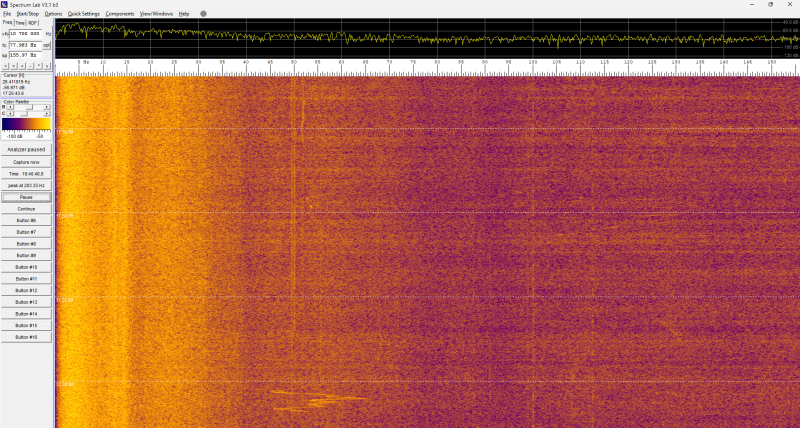The height and width of the screenshot is (428, 800).
Task: Click the Pause button
Action: coord(27,197)
